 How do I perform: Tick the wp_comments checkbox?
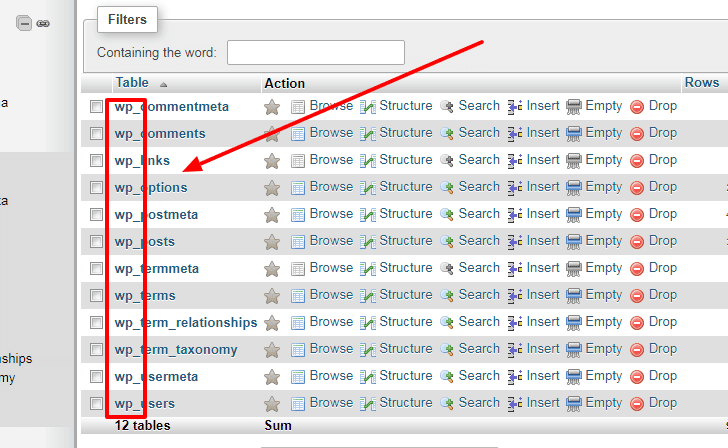tap(96, 134)
